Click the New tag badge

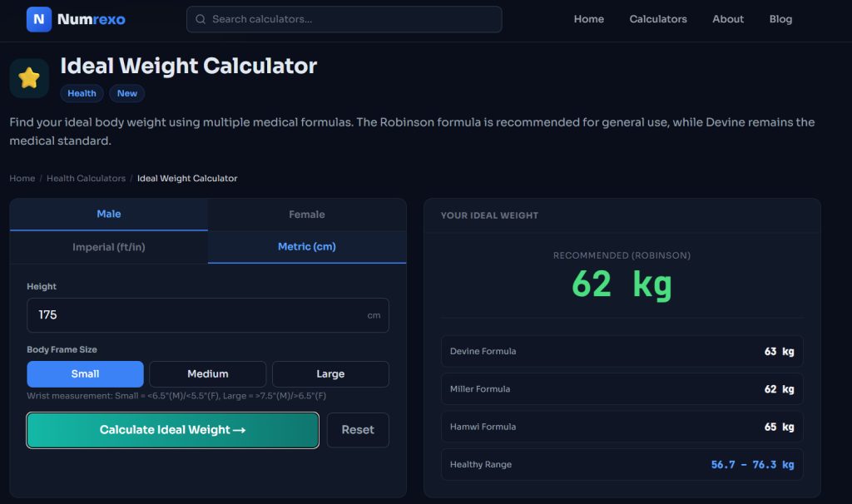[x=127, y=93]
